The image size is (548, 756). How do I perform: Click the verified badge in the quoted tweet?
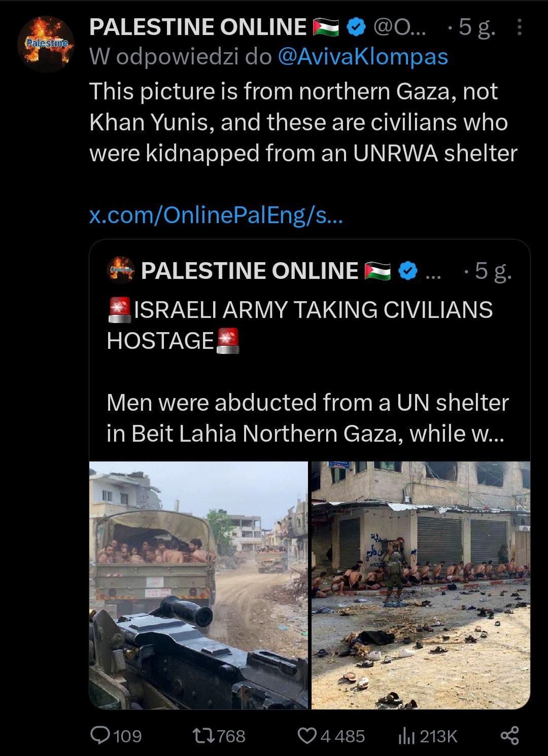[409, 271]
